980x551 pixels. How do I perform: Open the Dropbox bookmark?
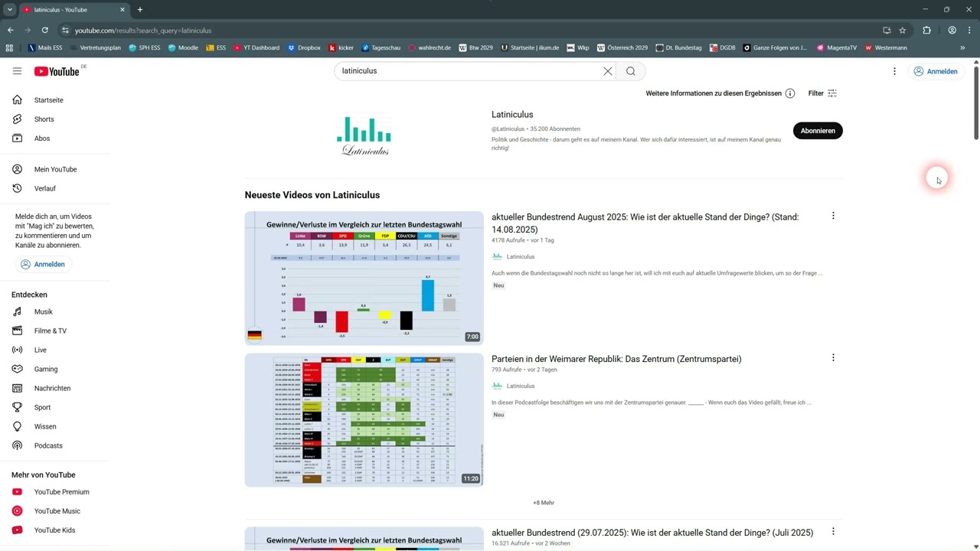(x=304, y=47)
